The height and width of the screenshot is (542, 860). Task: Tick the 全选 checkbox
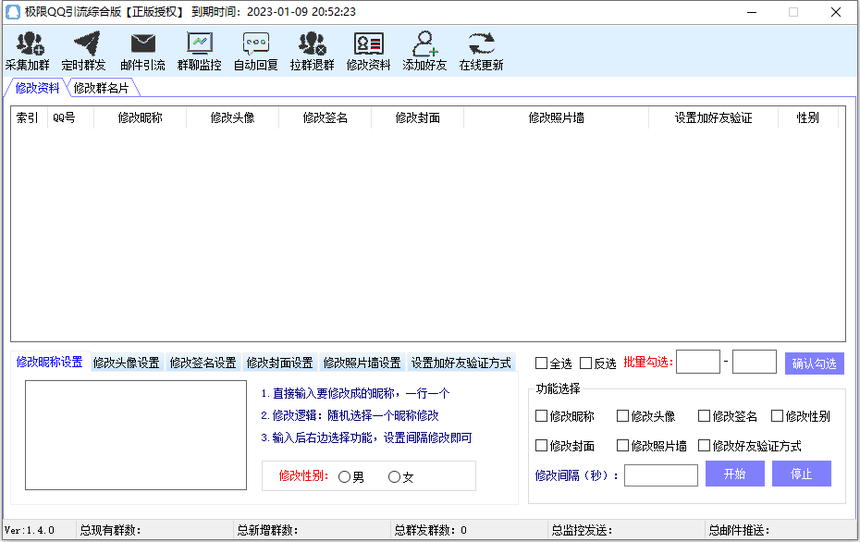coord(541,363)
